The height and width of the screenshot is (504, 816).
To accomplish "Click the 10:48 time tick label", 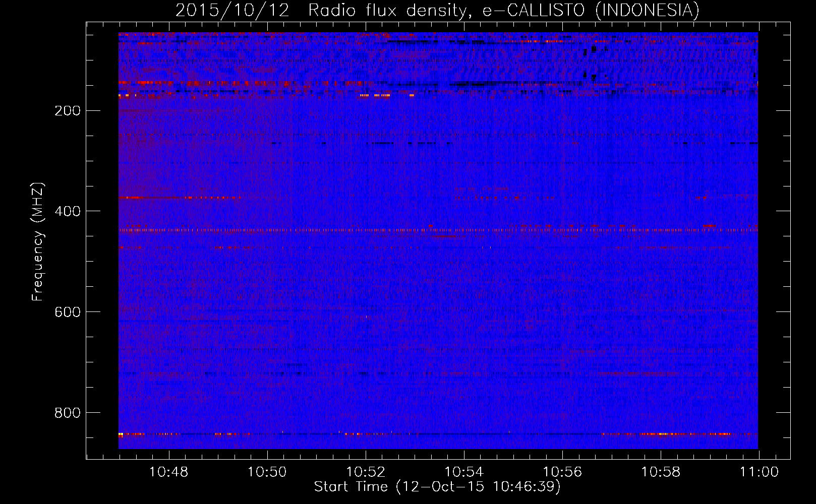I will pyautogui.click(x=169, y=472).
